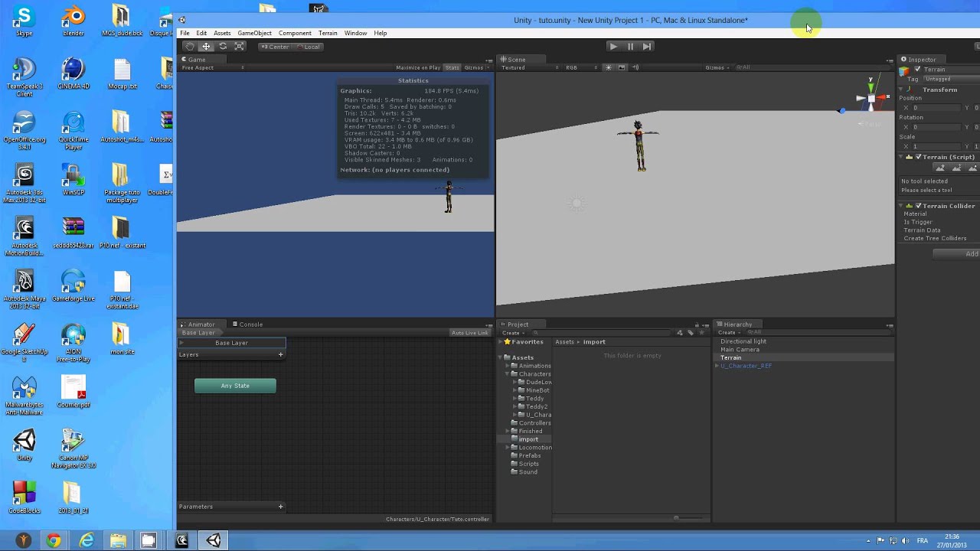Click the Play button

coord(613,47)
